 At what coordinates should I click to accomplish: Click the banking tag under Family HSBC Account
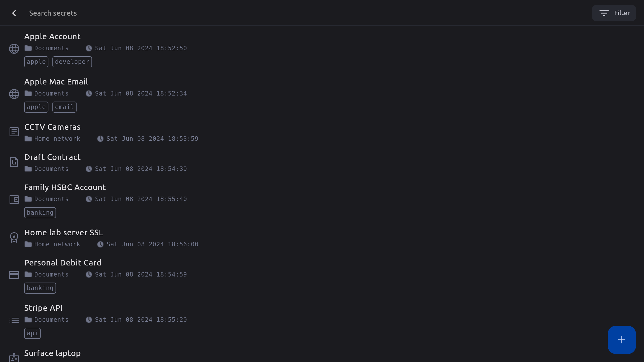click(40, 213)
